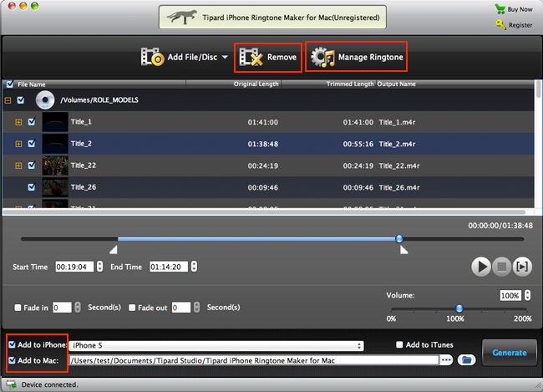Click the trim start marker triangle

114,250
